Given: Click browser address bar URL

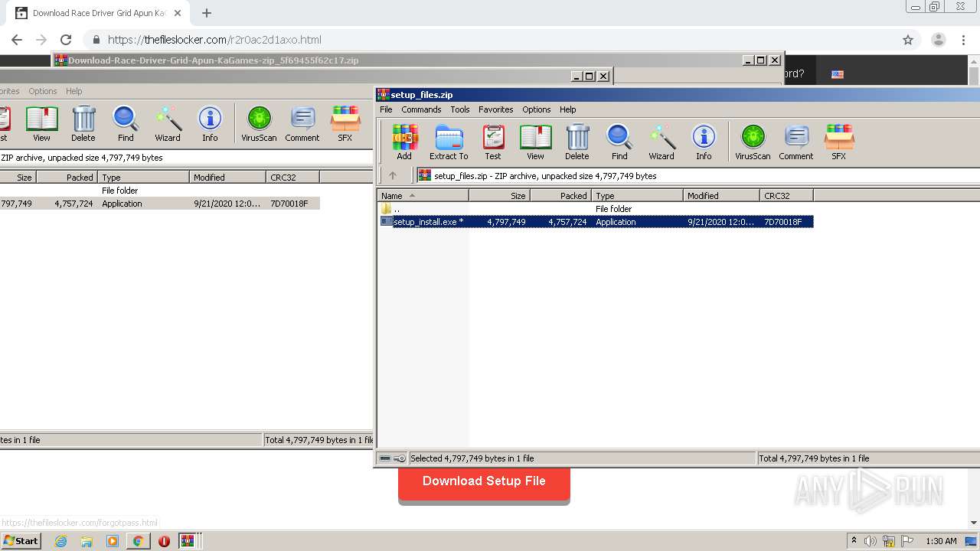Looking at the screenshot, I should coord(214,40).
